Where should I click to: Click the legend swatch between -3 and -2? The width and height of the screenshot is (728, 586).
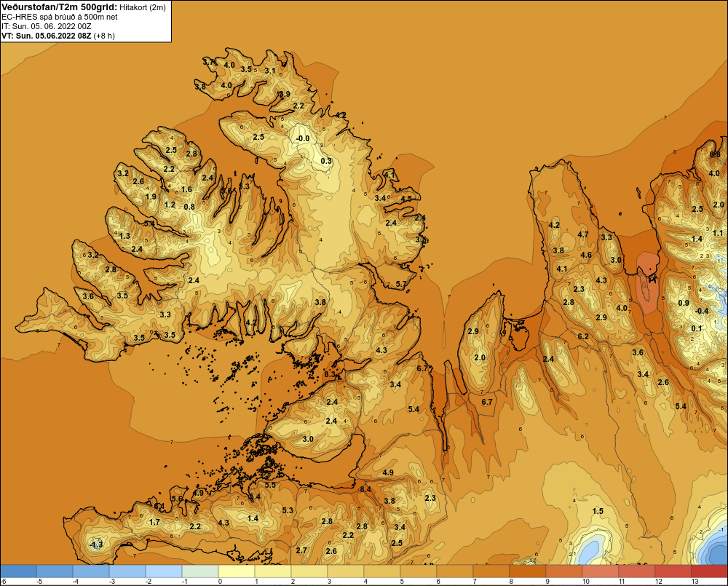pos(127,571)
